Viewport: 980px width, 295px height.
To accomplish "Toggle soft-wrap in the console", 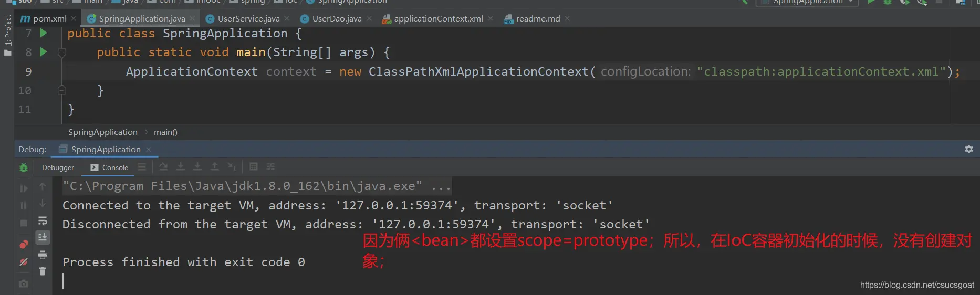I will click(x=43, y=221).
